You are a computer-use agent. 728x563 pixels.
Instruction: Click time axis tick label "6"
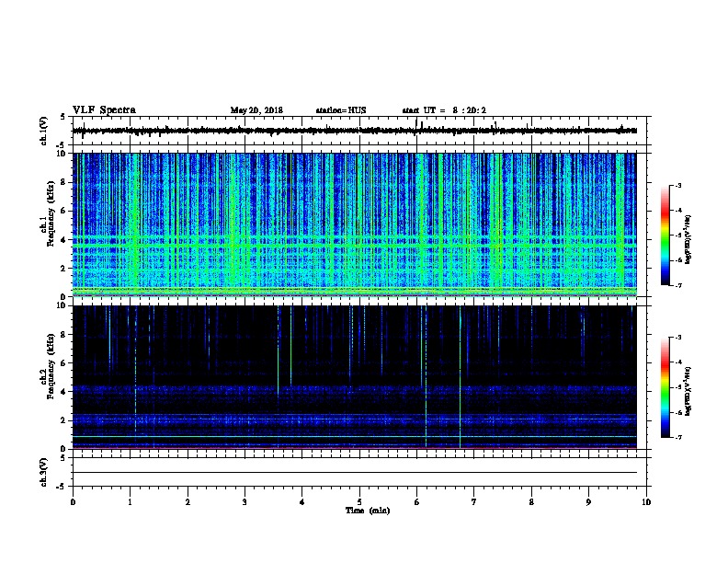pos(416,502)
